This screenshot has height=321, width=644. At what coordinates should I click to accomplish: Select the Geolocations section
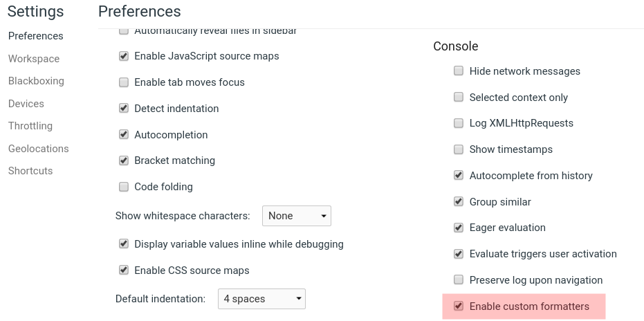(x=39, y=149)
